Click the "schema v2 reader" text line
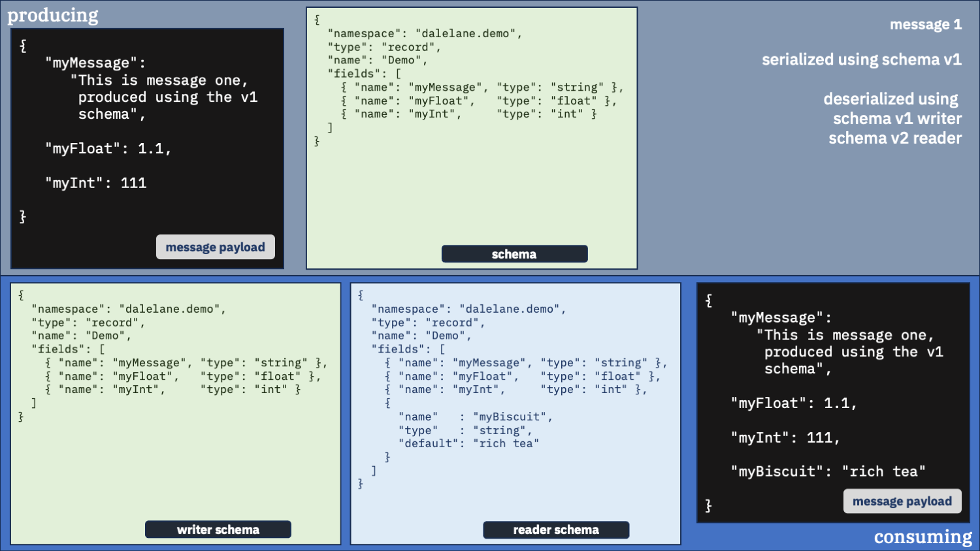This screenshot has height=551, width=980. tap(894, 138)
